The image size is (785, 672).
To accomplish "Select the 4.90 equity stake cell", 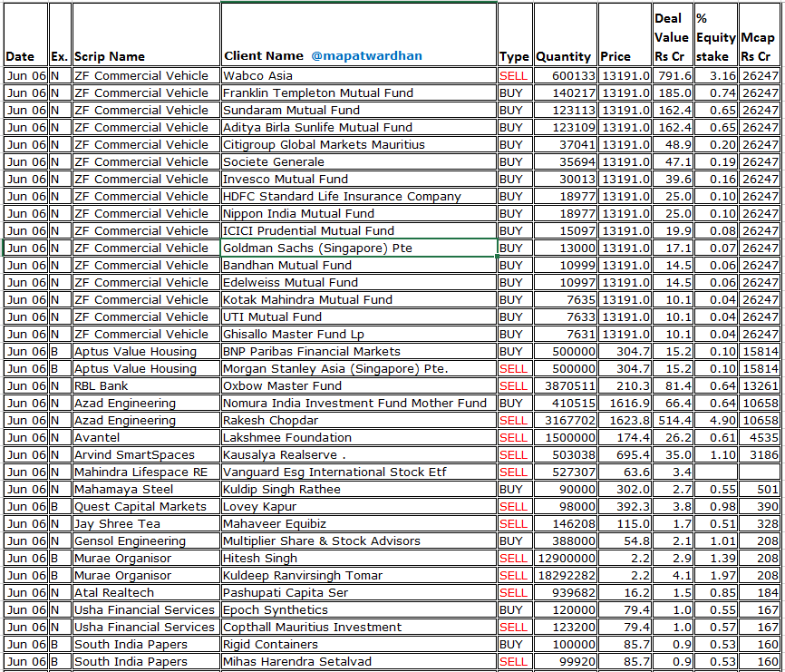I will (716, 421).
